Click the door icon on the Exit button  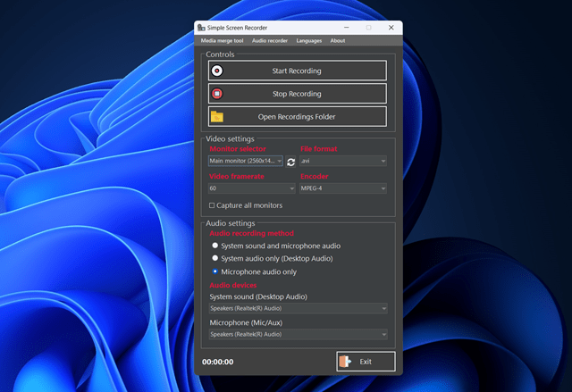click(345, 362)
